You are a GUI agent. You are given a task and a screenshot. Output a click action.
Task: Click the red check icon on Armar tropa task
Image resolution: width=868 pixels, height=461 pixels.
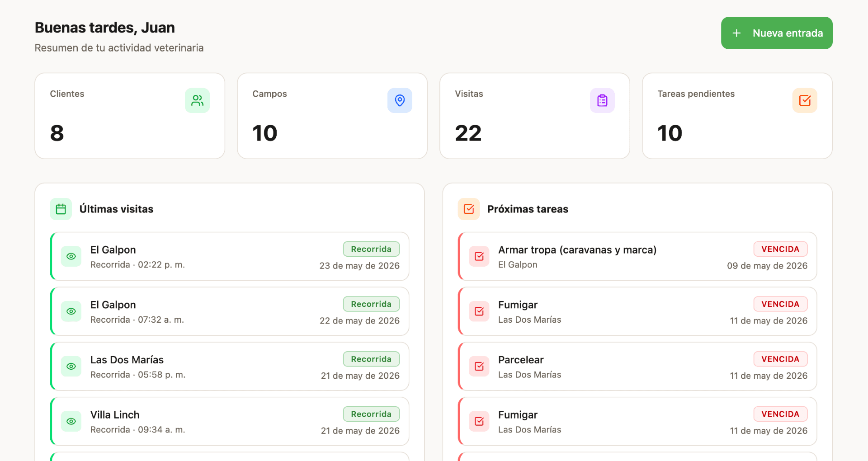(x=479, y=256)
